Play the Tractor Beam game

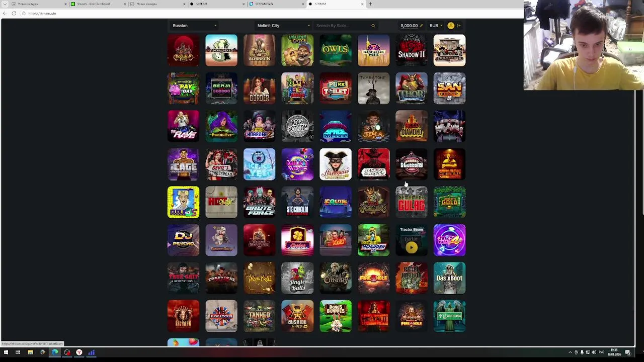point(412,247)
